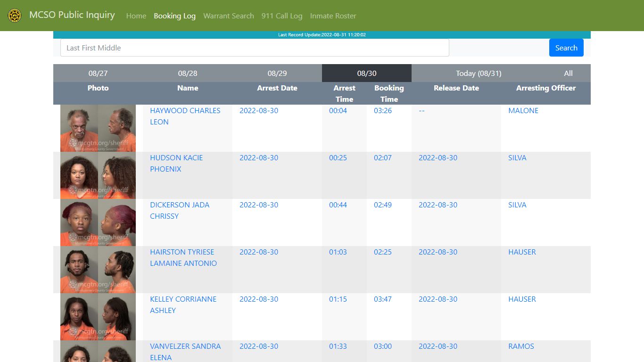
Task: Click arrest time 00:25
Action: pyautogui.click(x=338, y=157)
